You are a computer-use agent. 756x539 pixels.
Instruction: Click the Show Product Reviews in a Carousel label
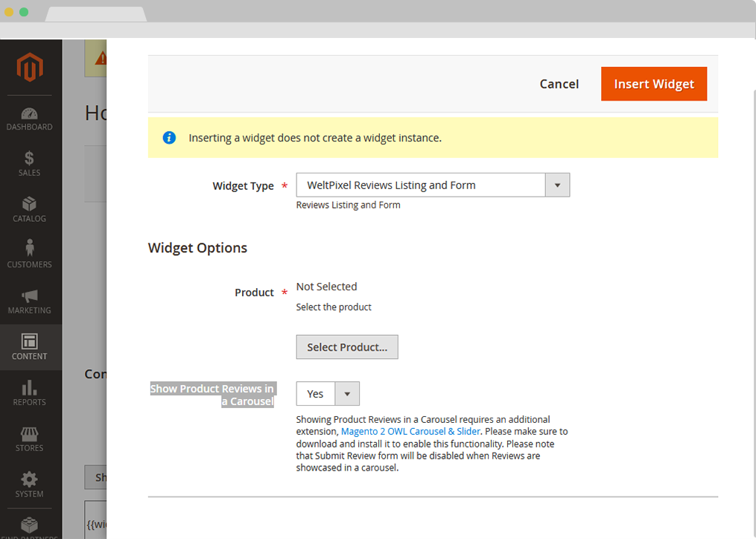coord(212,395)
